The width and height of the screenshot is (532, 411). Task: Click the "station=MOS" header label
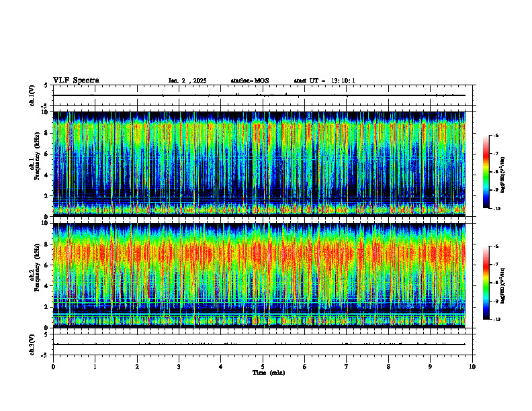click(x=250, y=81)
